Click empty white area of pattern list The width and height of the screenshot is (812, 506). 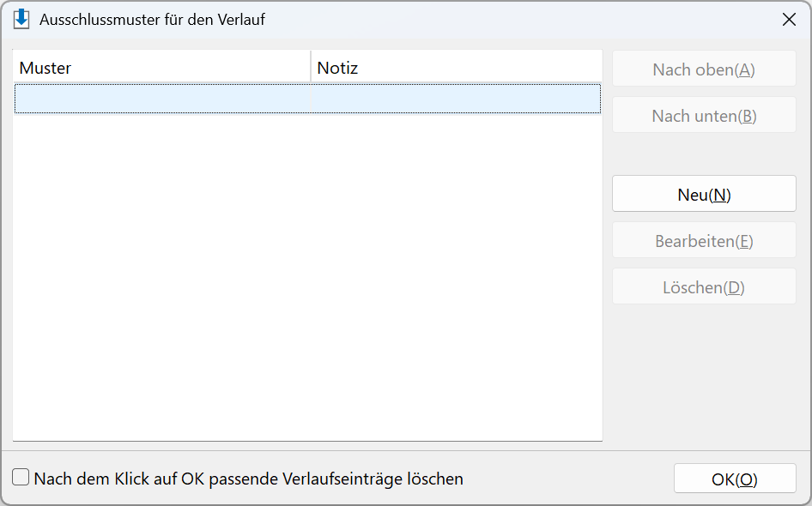click(x=307, y=277)
